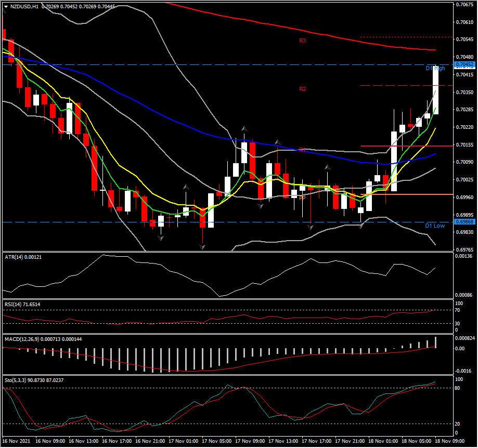The width and height of the screenshot is (478, 448).
Task: Select the R1 resistance level label
Action: point(302,150)
